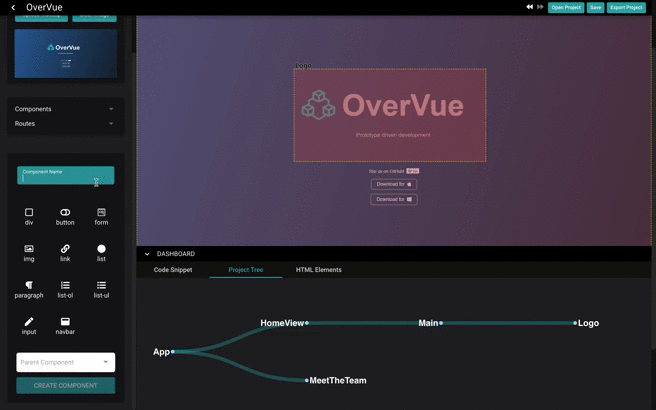
Task: Select the list-ol element icon
Action: (x=65, y=285)
